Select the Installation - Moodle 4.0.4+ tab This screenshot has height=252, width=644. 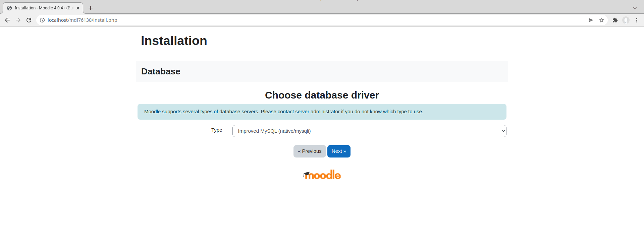43,8
